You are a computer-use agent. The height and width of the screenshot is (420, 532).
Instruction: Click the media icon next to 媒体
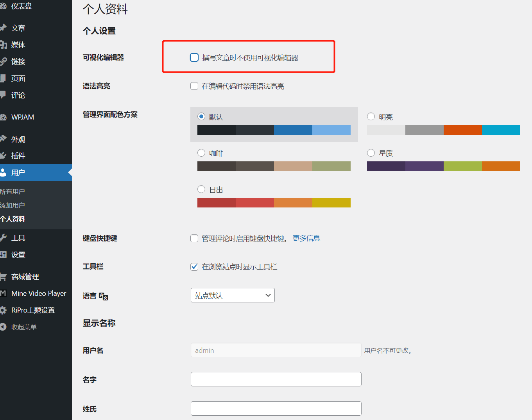click(x=3, y=45)
